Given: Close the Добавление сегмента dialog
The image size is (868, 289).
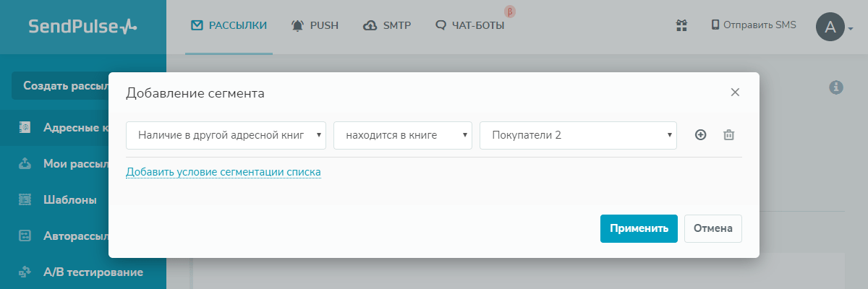Looking at the screenshot, I should pyautogui.click(x=735, y=92).
